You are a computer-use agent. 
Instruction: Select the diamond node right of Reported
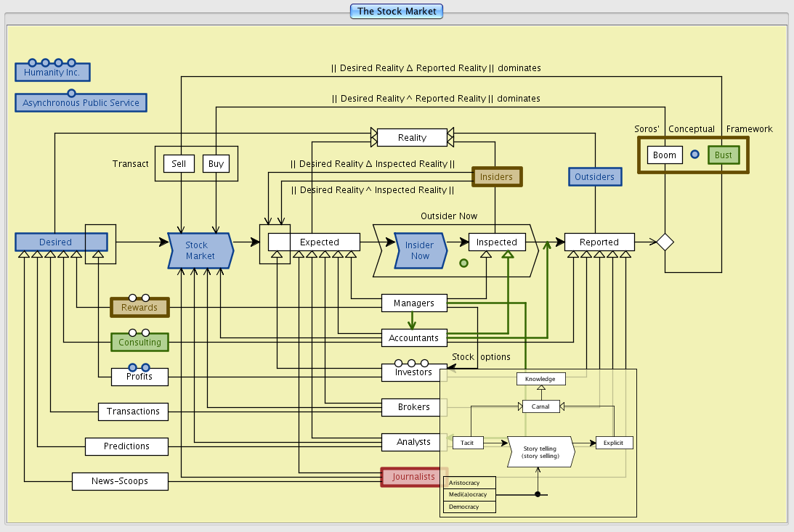click(x=665, y=242)
